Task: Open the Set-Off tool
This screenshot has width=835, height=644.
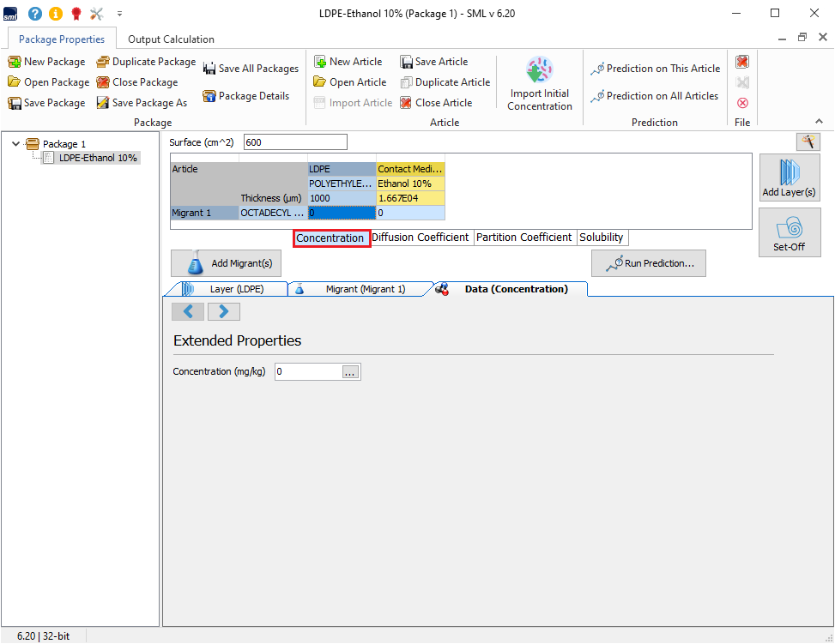Action: point(789,232)
